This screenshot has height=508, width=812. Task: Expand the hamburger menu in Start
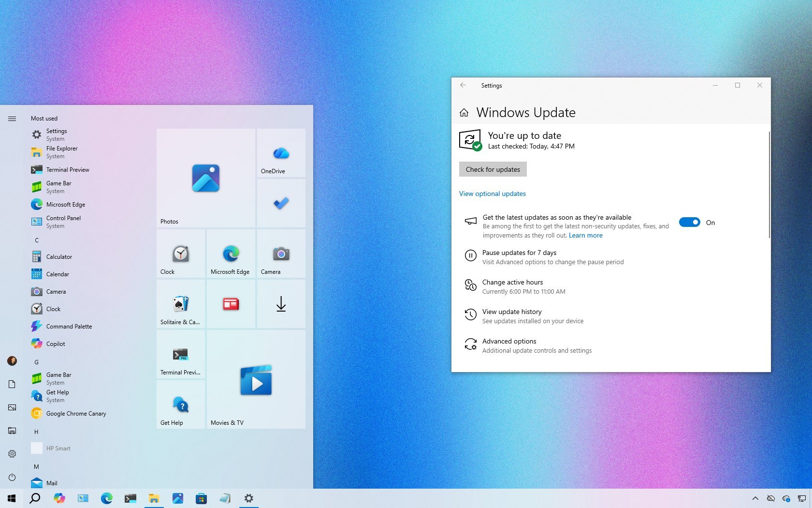(x=12, y=118)
